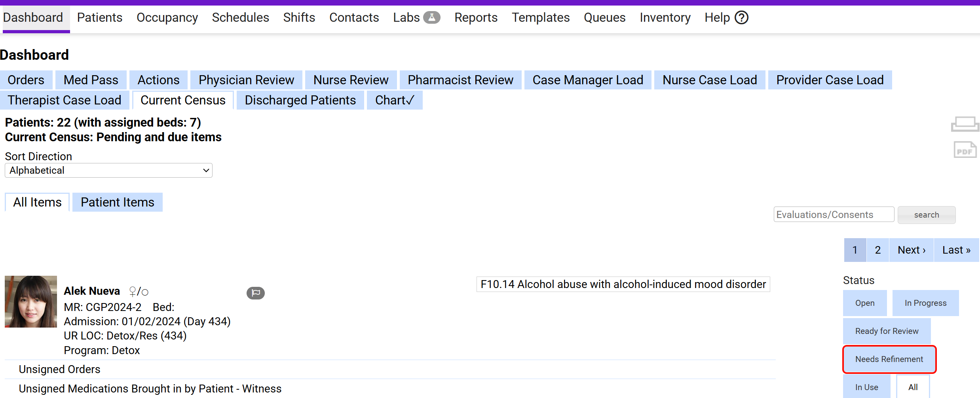Open the Sort Direction dropdown
Image resolution: width=980 pixels, height=398 pixels.
pyautogui.click(x=108, y=171)
